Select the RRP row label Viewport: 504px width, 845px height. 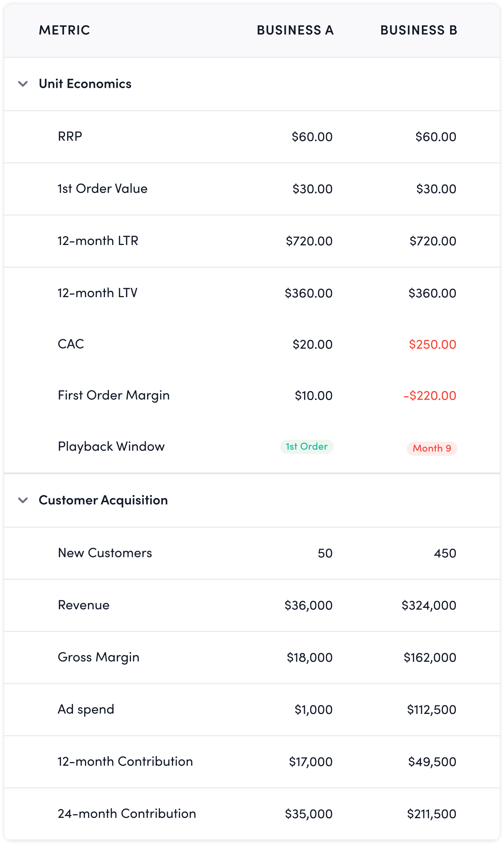click(x=70, y=136)
